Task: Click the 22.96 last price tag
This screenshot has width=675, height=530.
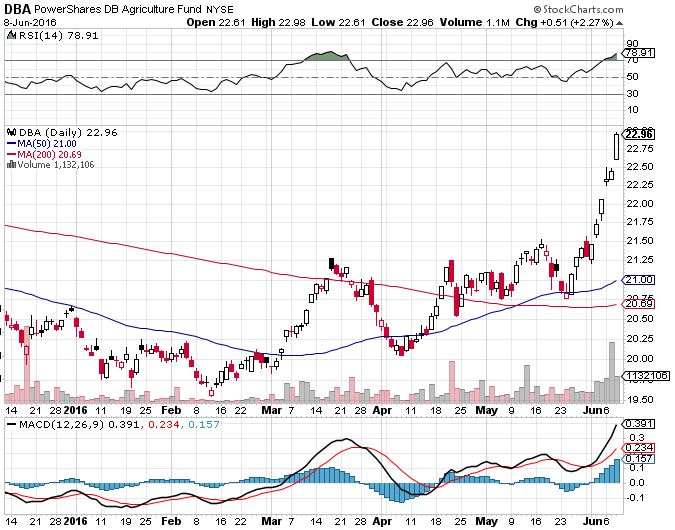Action: (x=639, y=134)
